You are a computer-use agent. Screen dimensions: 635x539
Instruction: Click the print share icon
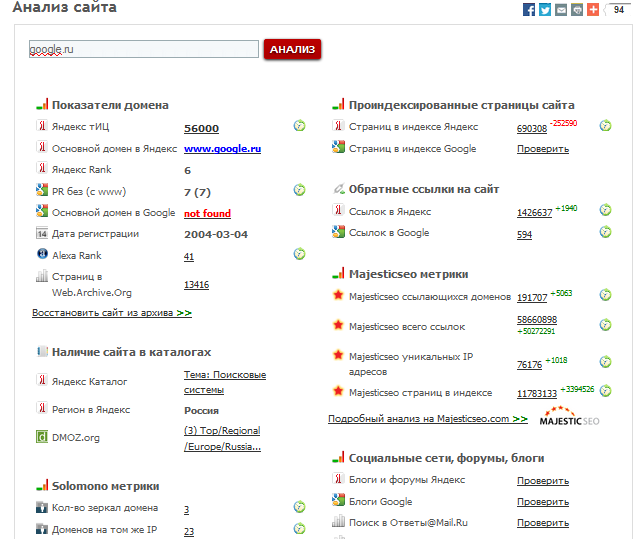point(577,9)
